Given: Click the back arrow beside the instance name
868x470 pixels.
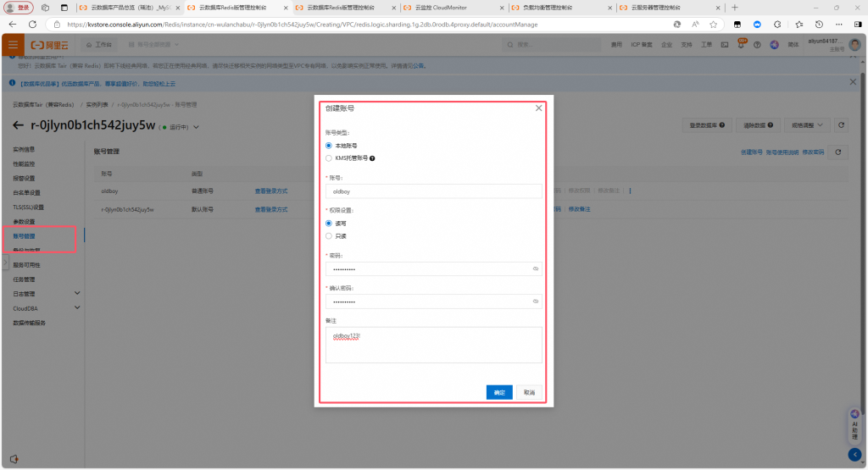Looking at the screenshot, I should [19, 126].
